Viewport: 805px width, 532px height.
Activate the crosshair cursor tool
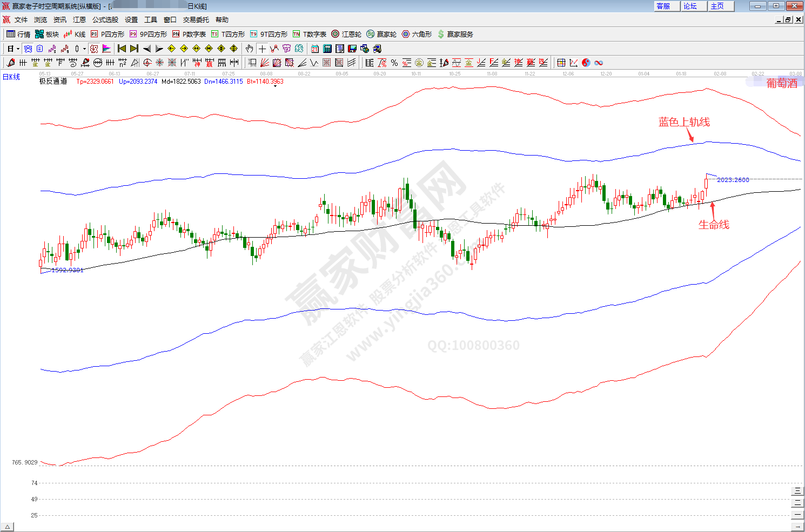point(262,49)
